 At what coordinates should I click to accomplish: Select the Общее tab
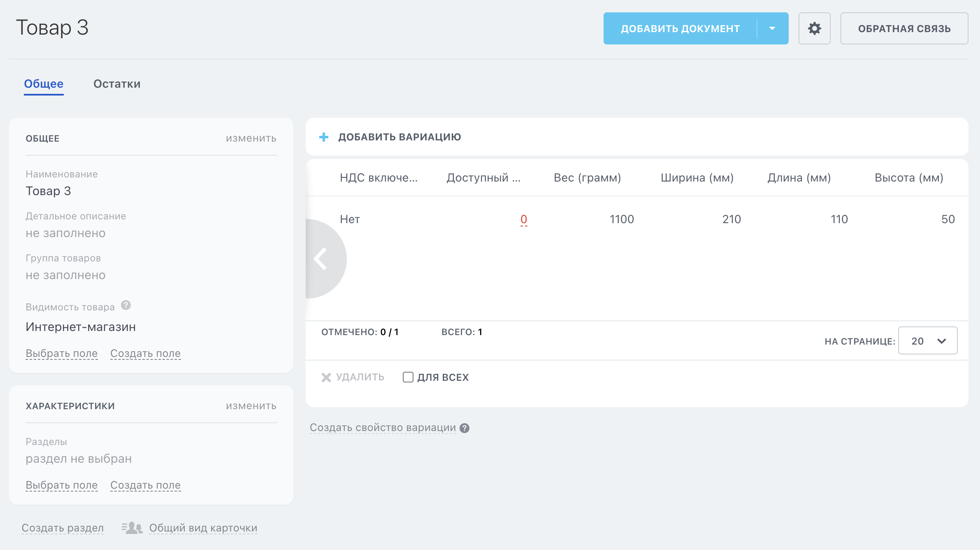[44, 84]
